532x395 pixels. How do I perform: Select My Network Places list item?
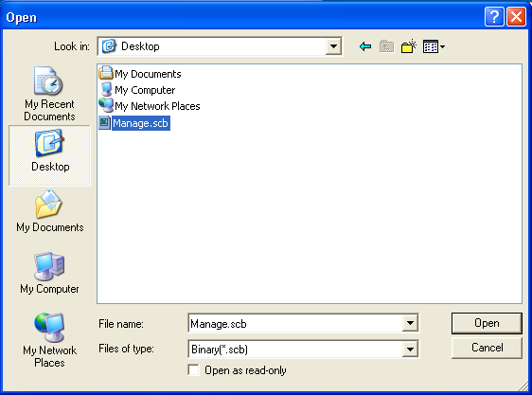pos(150,106)
